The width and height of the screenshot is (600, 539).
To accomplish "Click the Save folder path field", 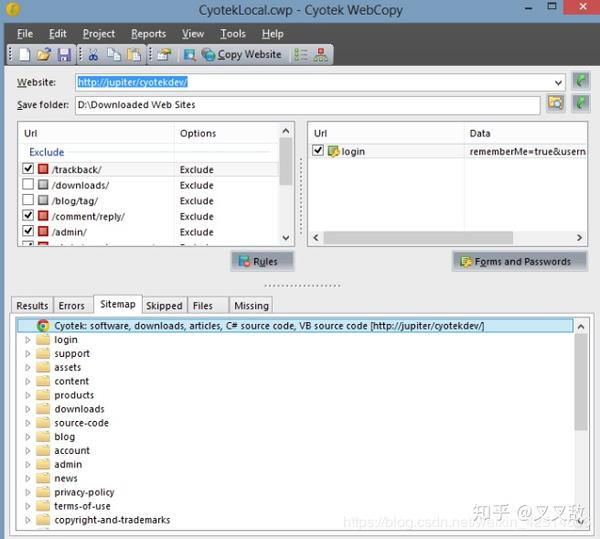I will coord(308,104).
